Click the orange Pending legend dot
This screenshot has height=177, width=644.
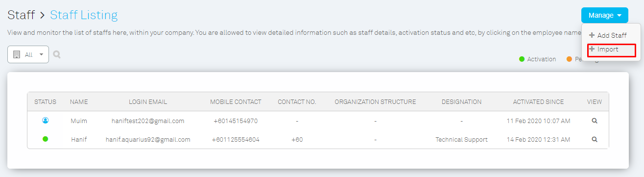point(569,59)
